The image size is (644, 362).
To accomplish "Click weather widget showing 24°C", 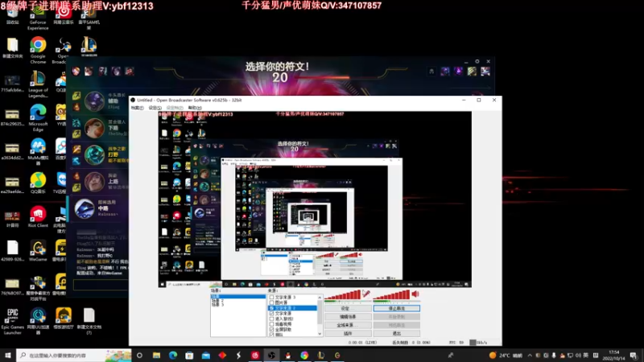I will click(506, 356).
